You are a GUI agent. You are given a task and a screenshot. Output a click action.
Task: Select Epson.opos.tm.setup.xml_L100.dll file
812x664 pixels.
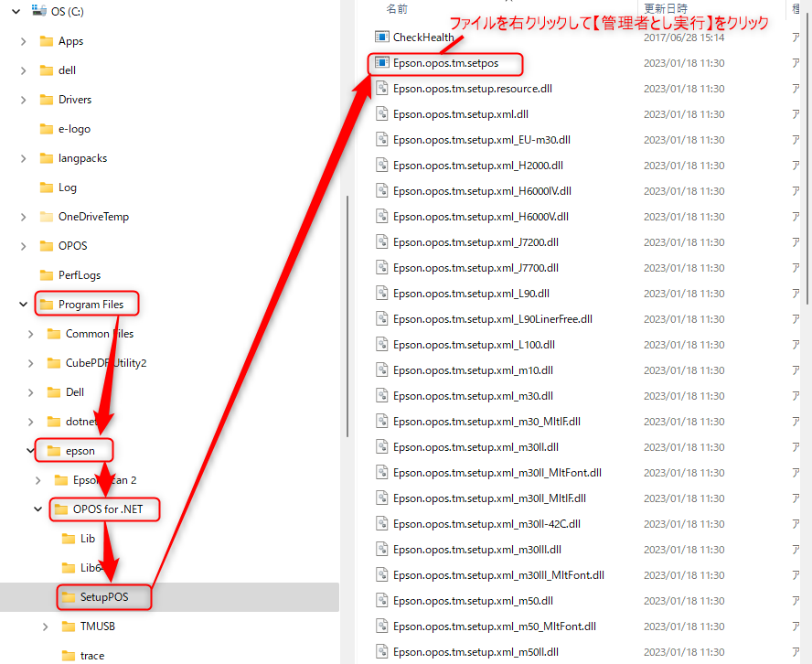point(474,345)
